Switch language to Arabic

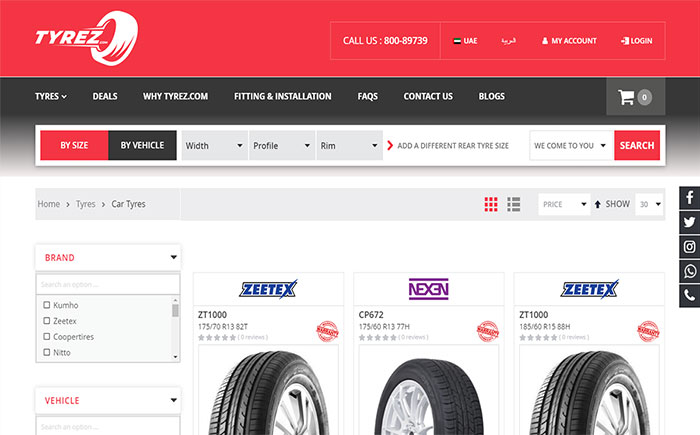[x=508, y=41]
